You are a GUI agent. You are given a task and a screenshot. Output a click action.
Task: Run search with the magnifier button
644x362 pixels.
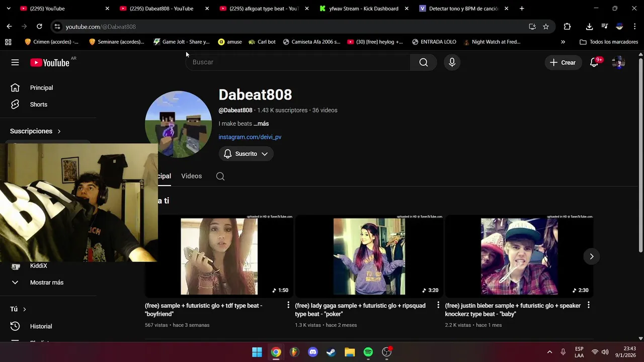point(424,62)
